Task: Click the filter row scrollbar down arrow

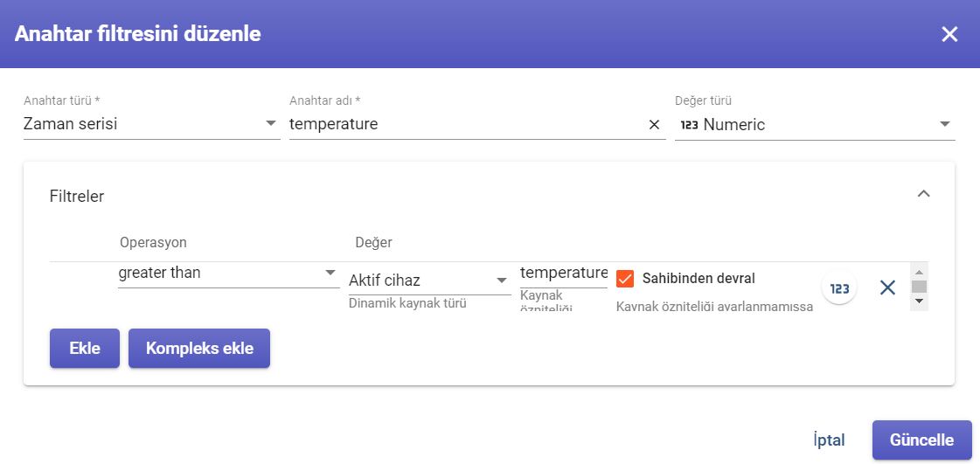Action: (x=919, y=301)
